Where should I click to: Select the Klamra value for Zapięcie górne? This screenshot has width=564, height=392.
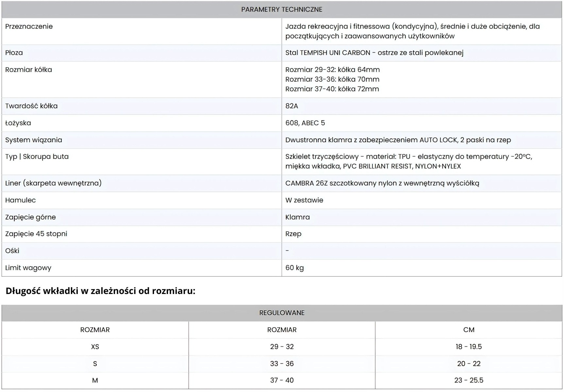(x=298, y=217)
